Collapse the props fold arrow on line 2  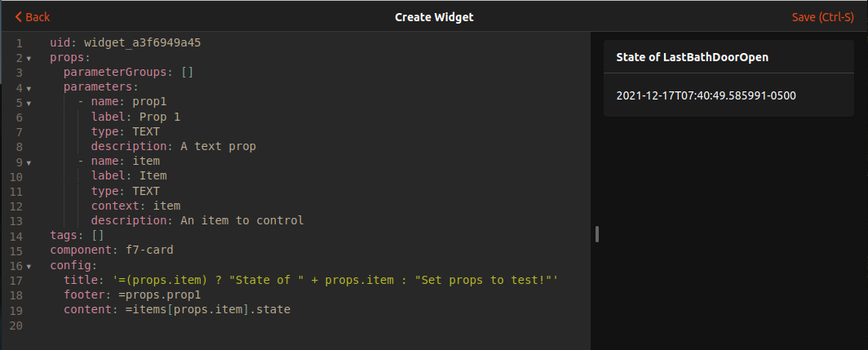29,58
